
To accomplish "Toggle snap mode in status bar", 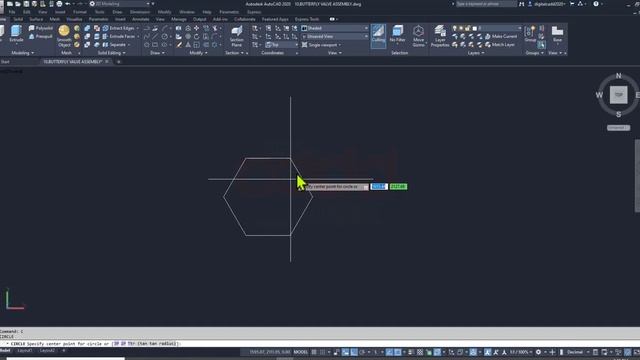I will 322,352.
